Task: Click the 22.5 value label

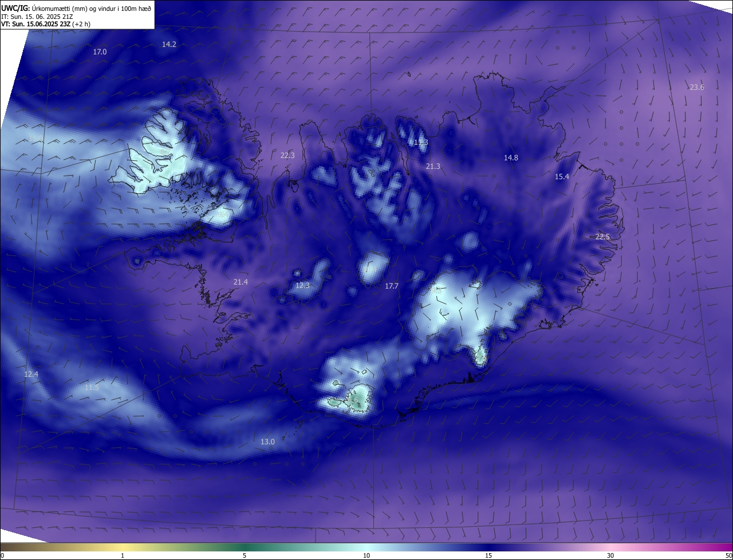Action: pos(602,236)
